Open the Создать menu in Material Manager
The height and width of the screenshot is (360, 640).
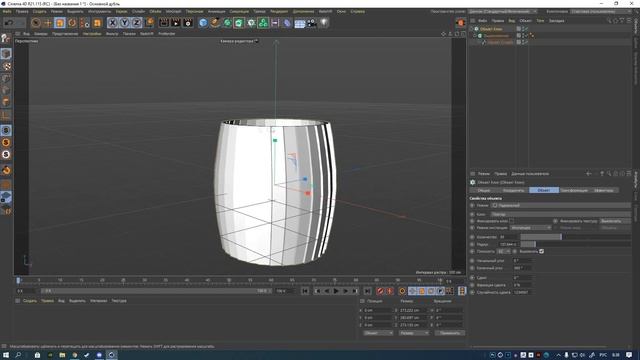[30, 301]
